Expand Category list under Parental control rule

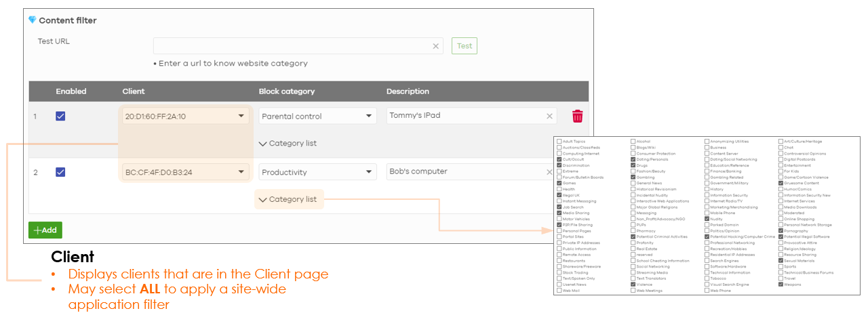pyautogui.click(x=288, y=144)
